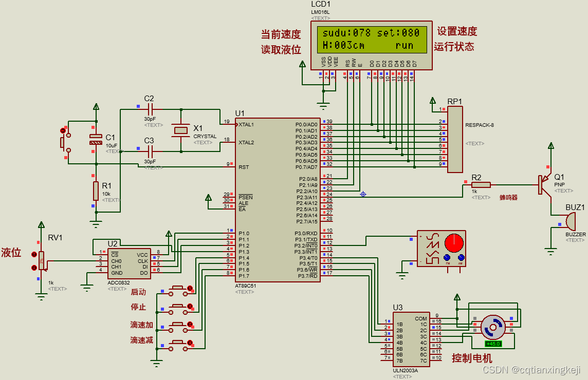Select resistor R2 symbol
This screenshot has width=588, height=380.
click(x=481, y=185)
